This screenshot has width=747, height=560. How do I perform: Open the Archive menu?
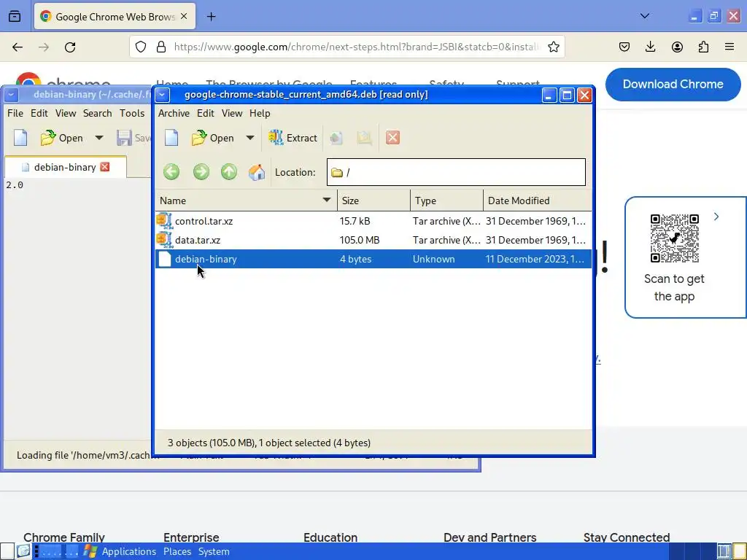pyautogui.click(x=174, y=113)
